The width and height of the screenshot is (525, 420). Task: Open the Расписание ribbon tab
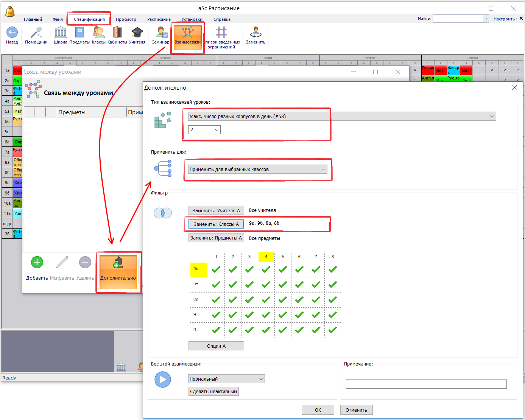tap(159, 19)
